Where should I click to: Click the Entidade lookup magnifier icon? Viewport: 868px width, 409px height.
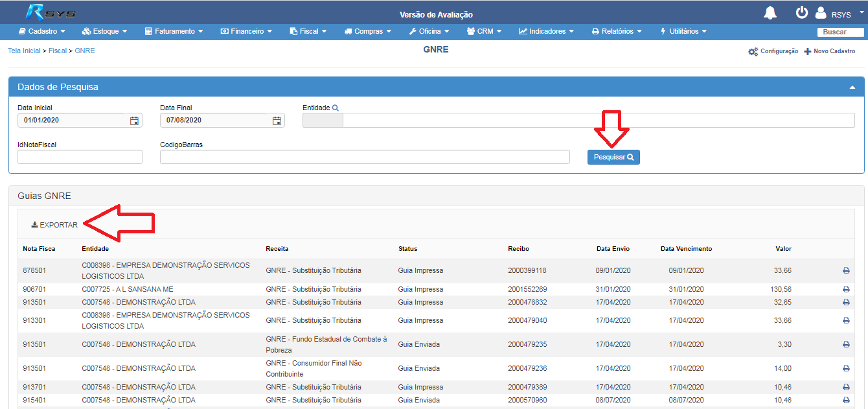(335, 108)
